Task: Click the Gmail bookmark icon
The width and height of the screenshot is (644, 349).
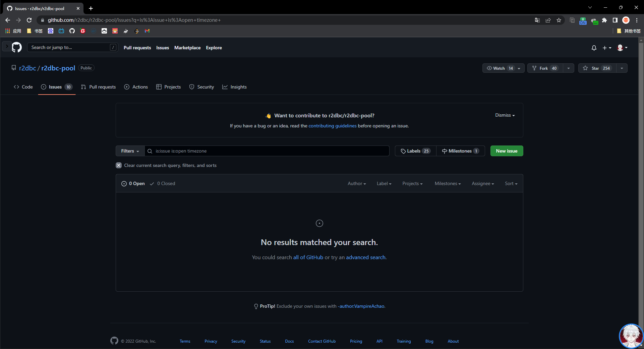Action: pyautogui.click(x=147, y=31)
